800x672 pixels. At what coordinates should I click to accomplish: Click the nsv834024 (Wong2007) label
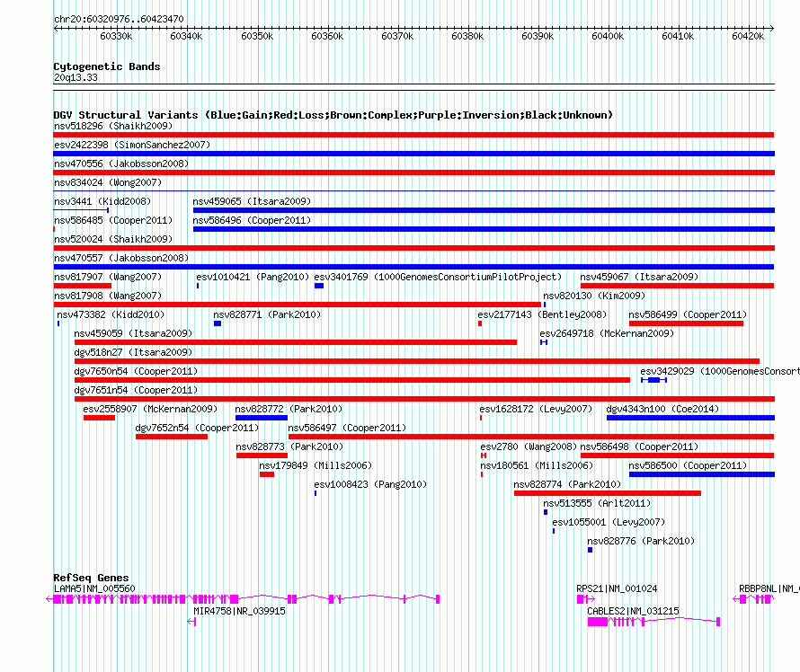(108, 182)
